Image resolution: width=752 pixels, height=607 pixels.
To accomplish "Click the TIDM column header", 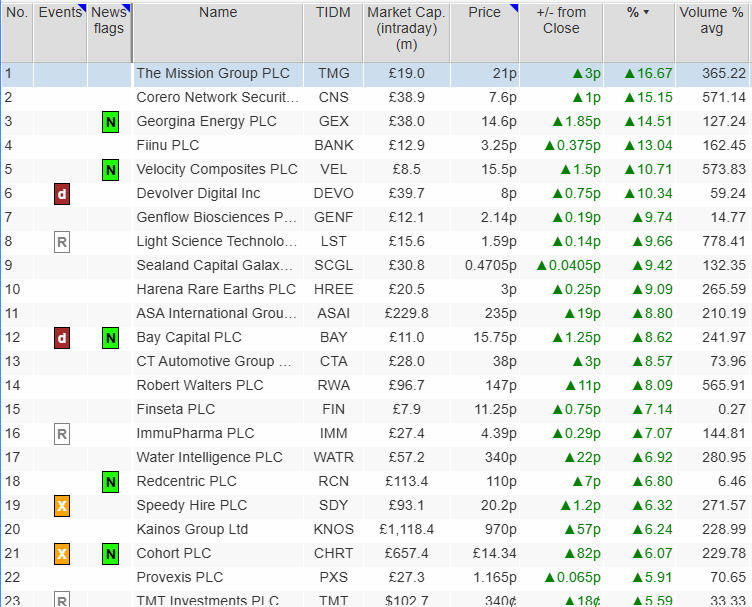I will (x=333, y=33).
